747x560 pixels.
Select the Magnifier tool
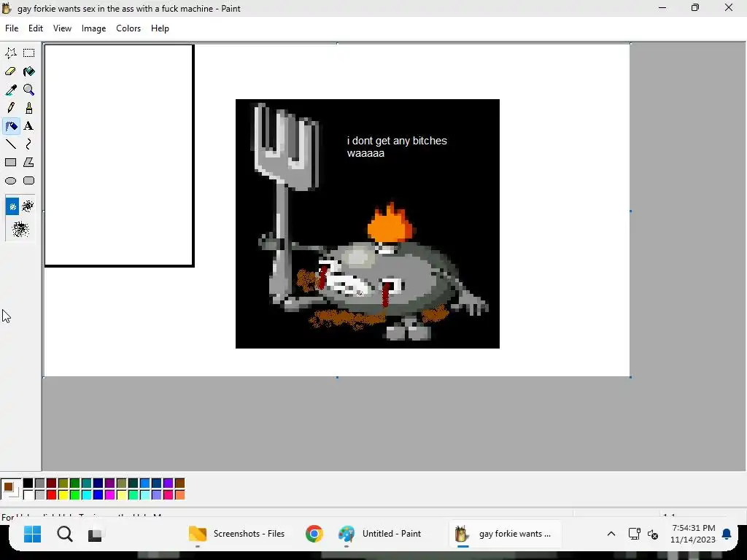[x=29, y=90]
